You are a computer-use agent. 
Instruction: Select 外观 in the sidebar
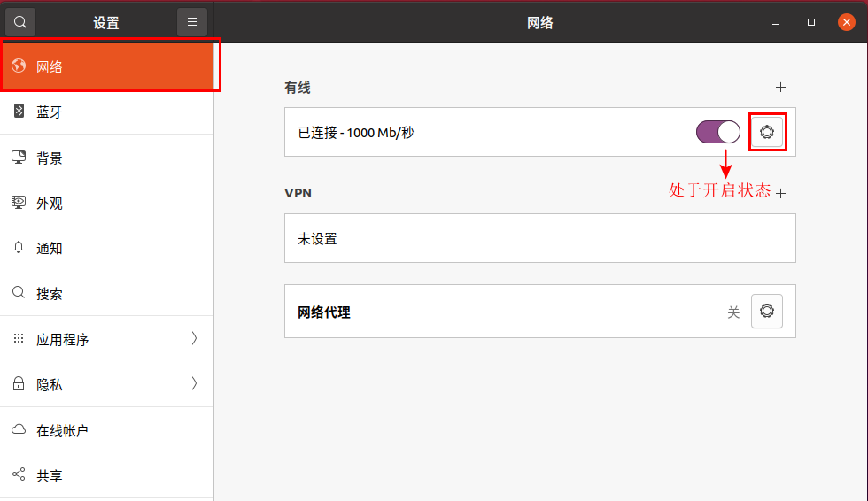tap(107, 203)
